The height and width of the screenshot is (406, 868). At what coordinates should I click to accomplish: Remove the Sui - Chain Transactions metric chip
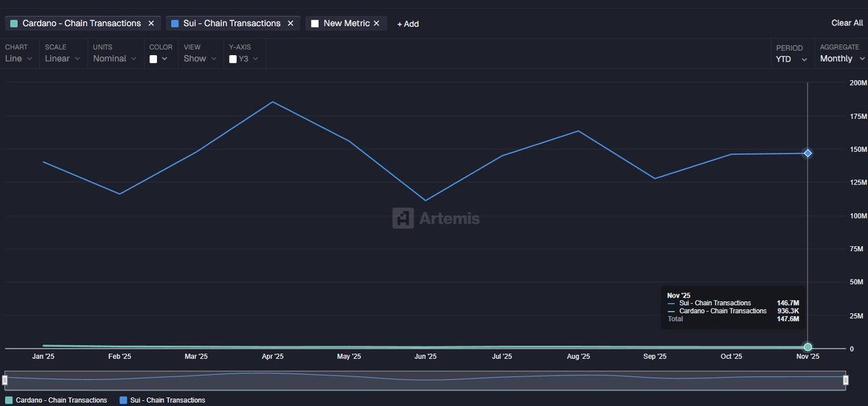[x=290, y=23]
